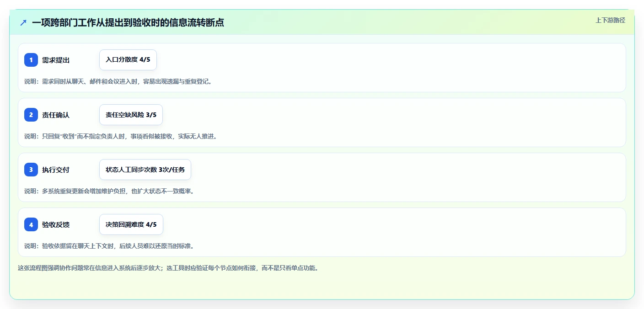Select the 需求提出 step heading
The image size is (644, 309).
pyautogui.click(x=56, y=60)
